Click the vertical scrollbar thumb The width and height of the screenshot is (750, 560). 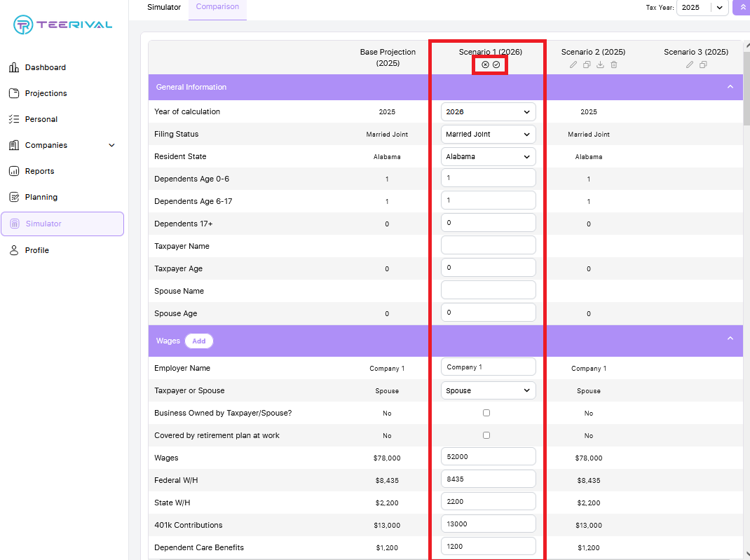click(x=746, y=88)
